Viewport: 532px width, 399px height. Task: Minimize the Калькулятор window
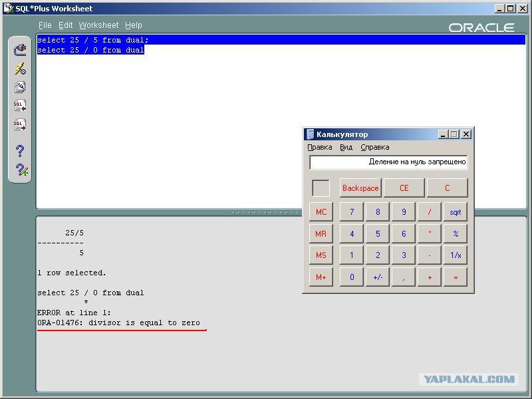click(442, 134)
